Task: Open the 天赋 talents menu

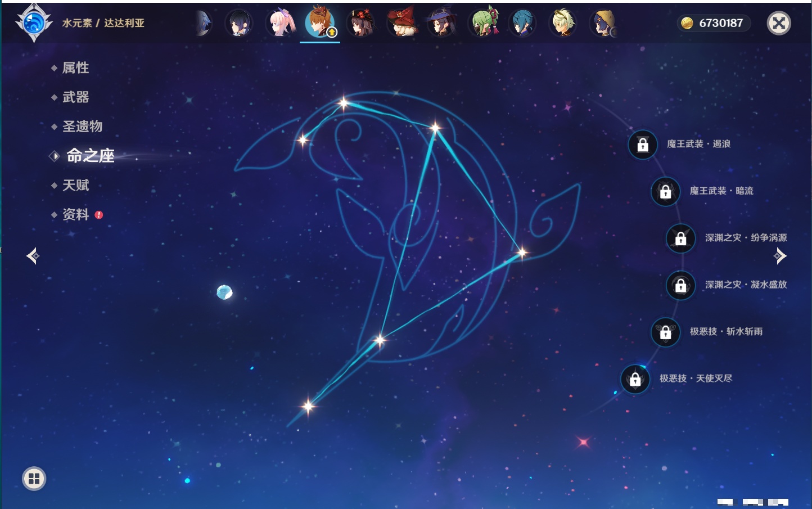Action: pyautogui.click(x=75, y=185)
